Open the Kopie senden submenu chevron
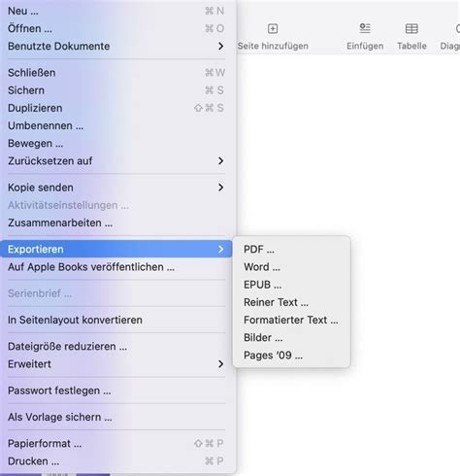 tap(220, 187)
